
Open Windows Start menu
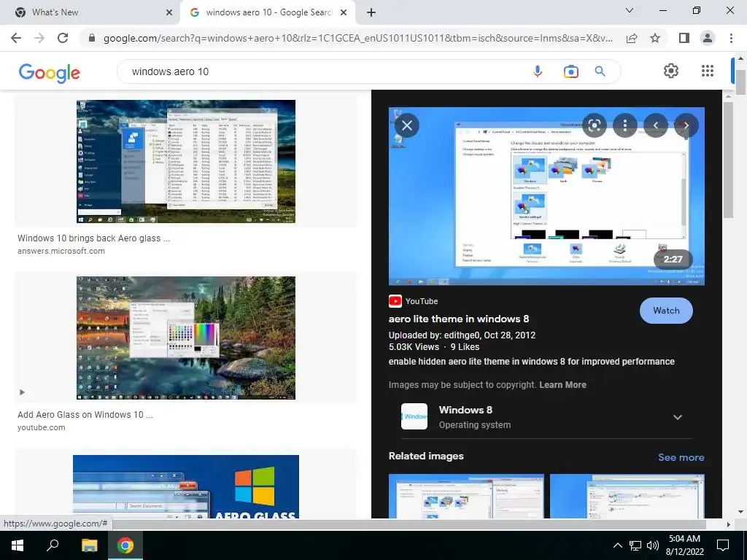[x=18, y=545]
